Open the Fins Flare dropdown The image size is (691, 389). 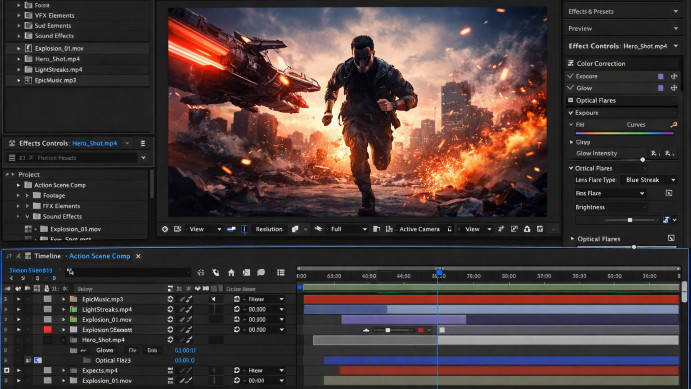[610, 193]
